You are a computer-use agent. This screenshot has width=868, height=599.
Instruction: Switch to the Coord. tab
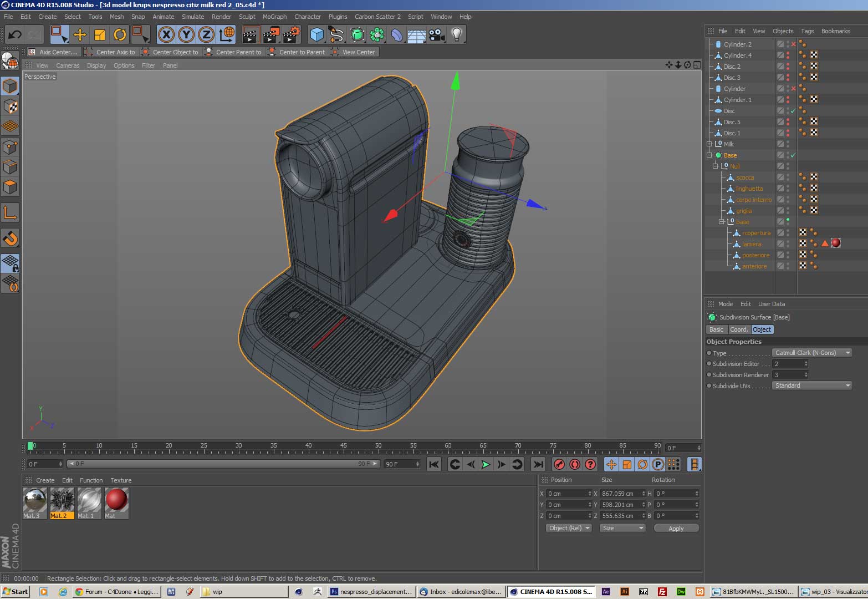coord(738,329)
